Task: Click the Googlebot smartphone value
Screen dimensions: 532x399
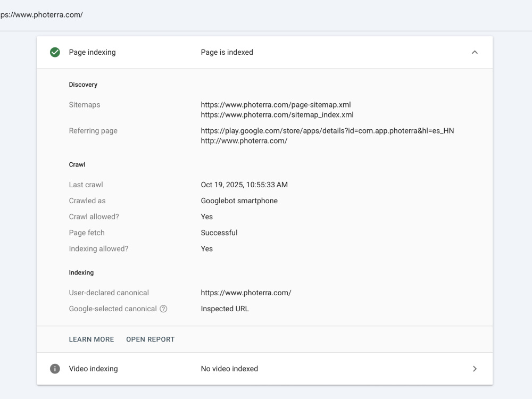Action: point(239,201)
